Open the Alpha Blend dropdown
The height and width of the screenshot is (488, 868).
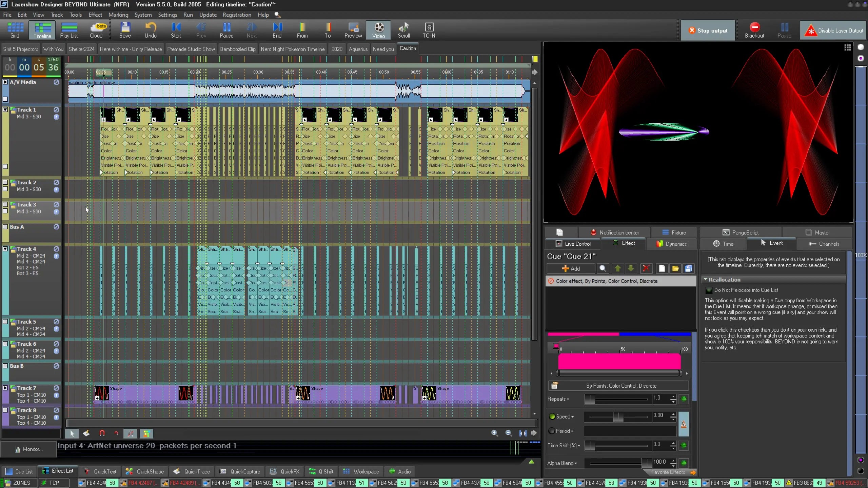pos(562,463)
